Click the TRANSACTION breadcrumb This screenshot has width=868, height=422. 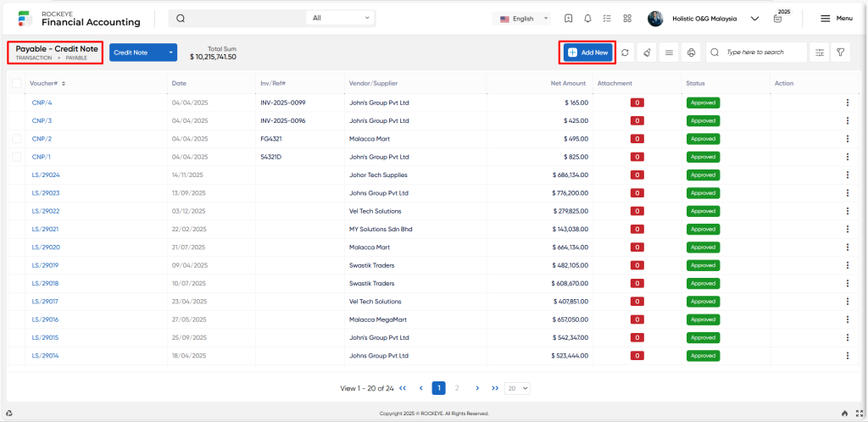click(34, 58)
